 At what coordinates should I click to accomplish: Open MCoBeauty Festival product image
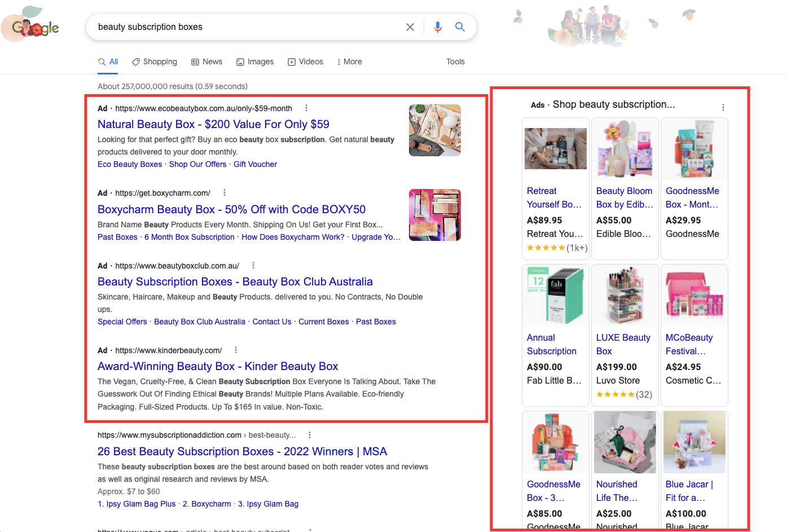pos(694,296)
